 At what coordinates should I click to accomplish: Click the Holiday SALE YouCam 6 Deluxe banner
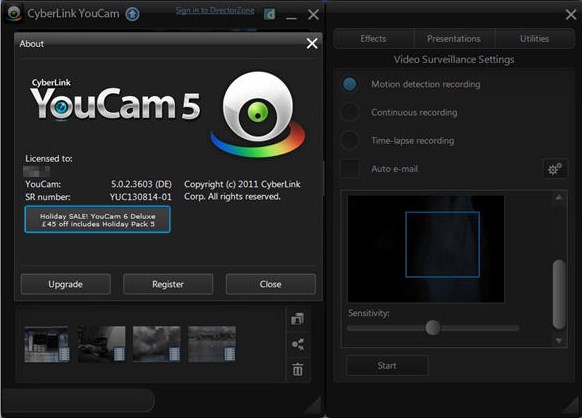[98, 220]
